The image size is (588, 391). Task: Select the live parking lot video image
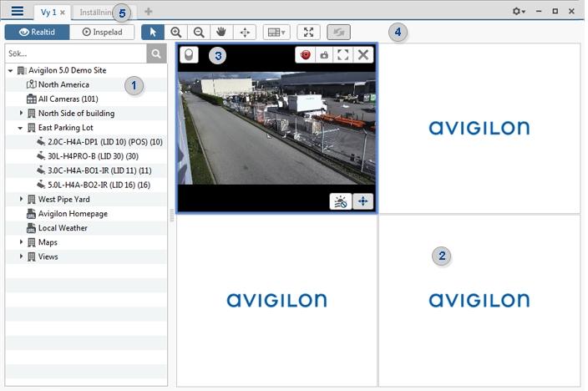[276, 128]
